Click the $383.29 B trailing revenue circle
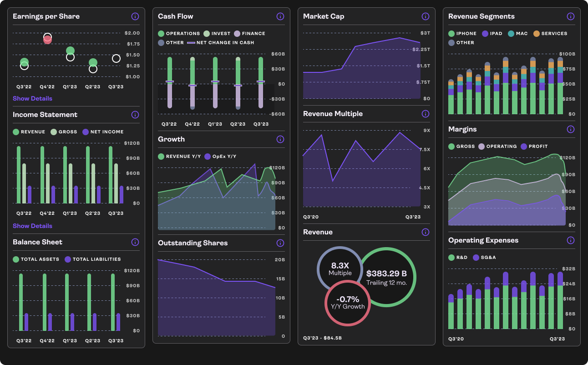Screen dimensions: 588x365 (x=387, y=277)
